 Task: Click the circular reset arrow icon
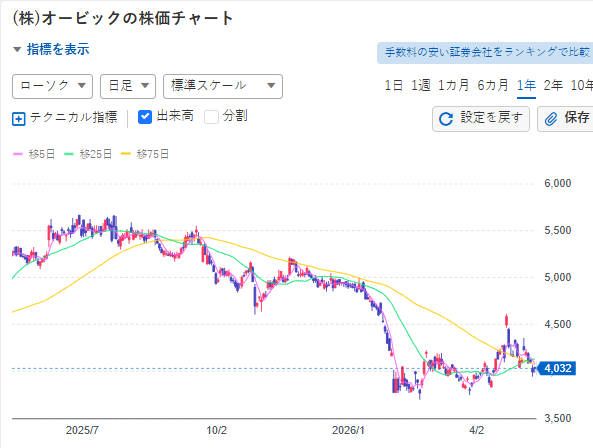tap(446, 119)
